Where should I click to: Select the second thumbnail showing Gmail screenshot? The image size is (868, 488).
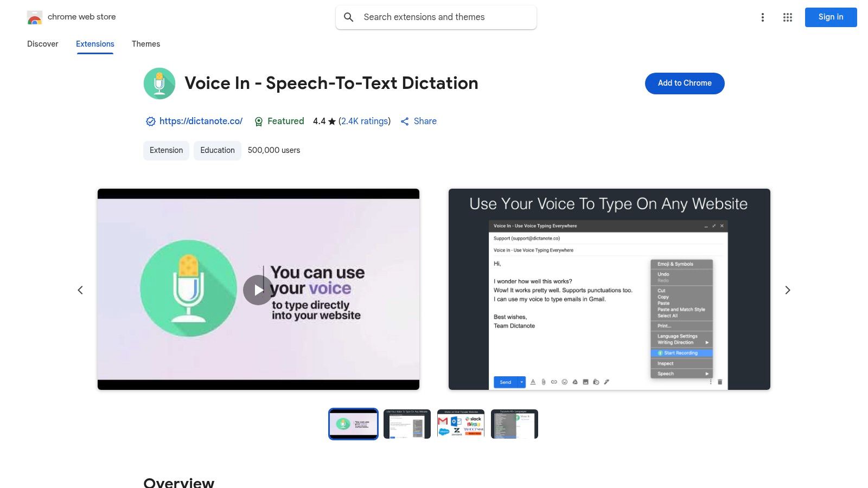pos(407,424)
